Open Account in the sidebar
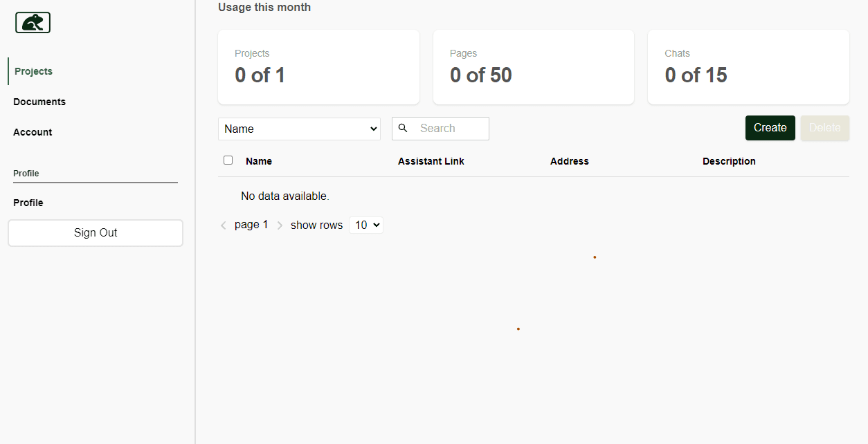The height and width of the screenshot is (444, 868). [x=33, y=132]
